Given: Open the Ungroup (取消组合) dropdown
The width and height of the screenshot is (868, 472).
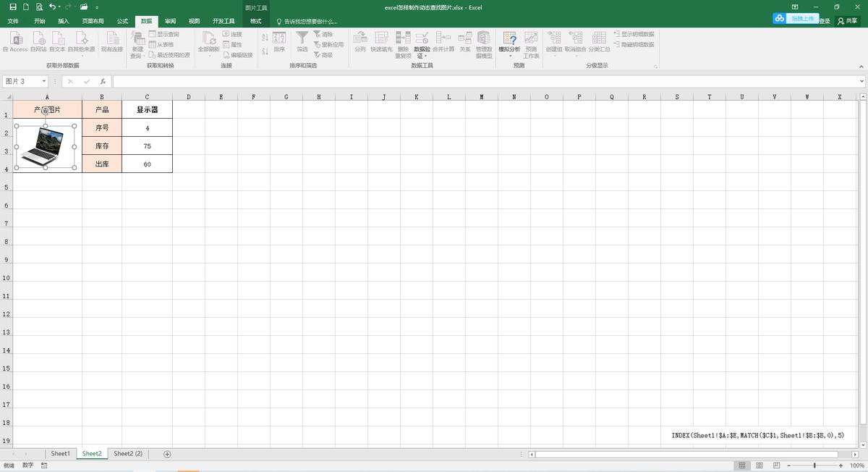Looking at the screenshot, I should [x=575, y=44].
